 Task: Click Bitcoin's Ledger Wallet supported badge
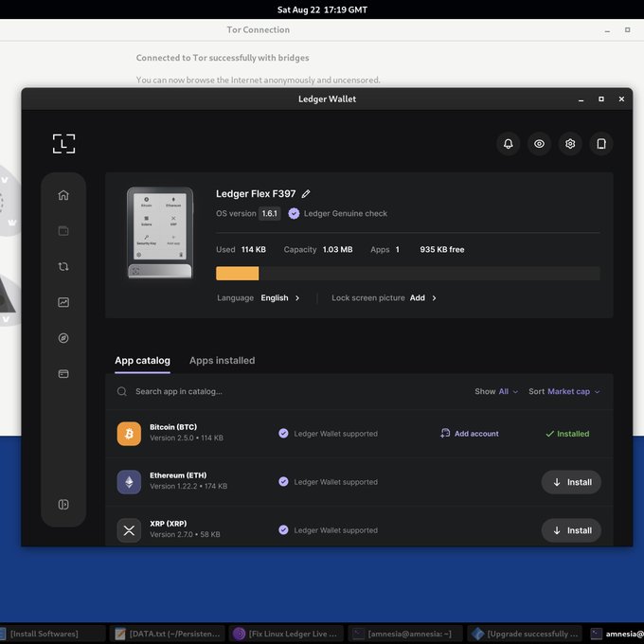click(x=328, y=434)
